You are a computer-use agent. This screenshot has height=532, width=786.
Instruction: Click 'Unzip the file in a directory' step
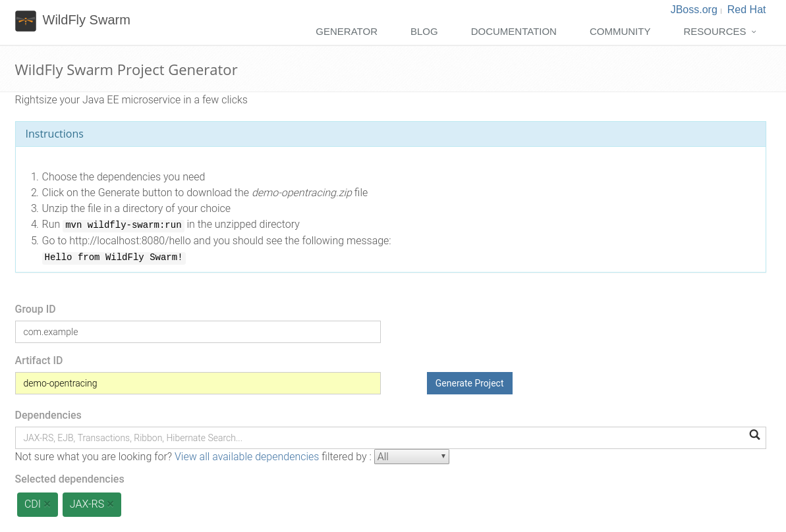(x=136, y=209)
